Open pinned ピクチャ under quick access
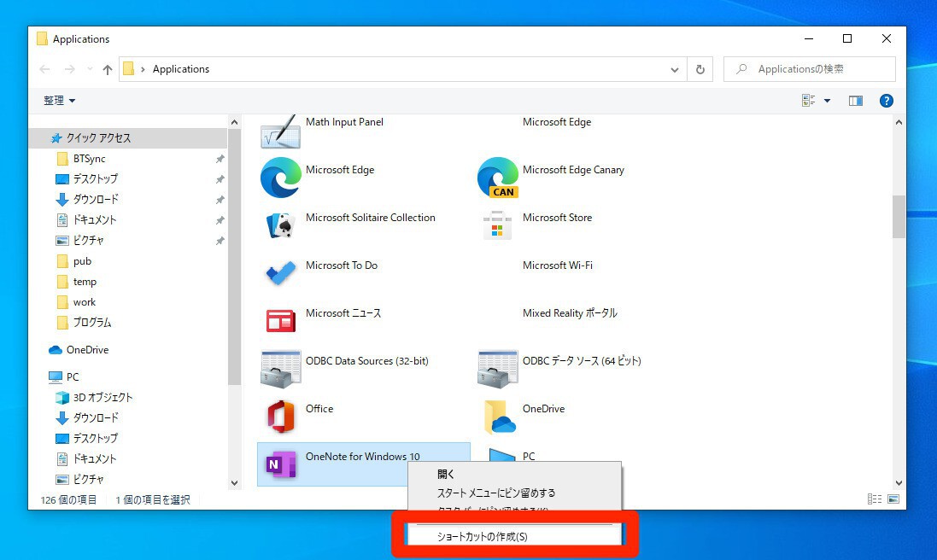This screenshot has width=937, height=560. (x=89, y=241)
